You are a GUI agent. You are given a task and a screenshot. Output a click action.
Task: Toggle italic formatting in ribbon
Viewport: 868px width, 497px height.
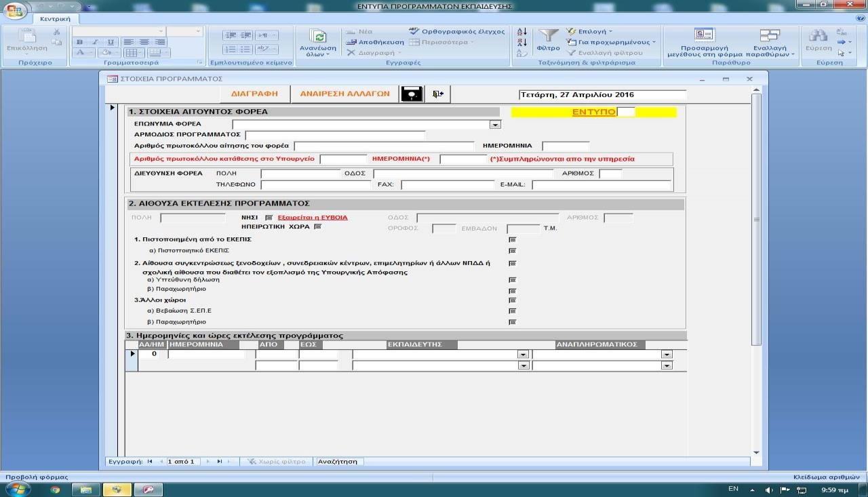(x=95, y=42)
